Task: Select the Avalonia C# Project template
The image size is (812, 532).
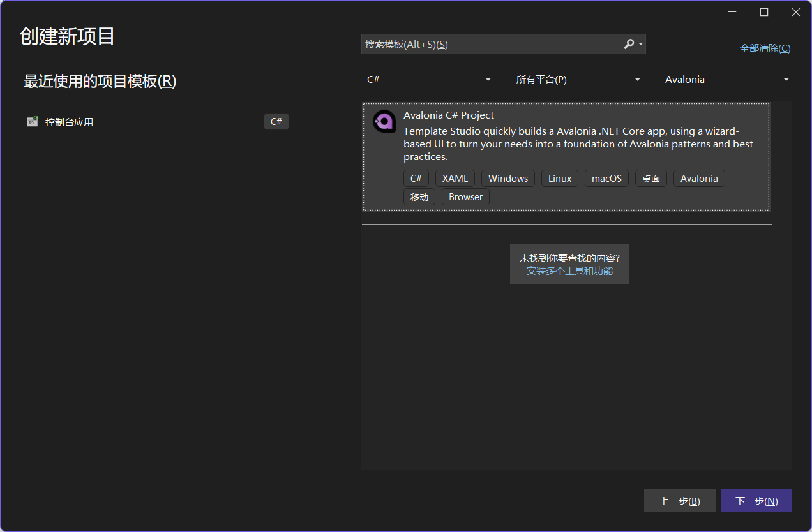Action: tap(566, 156)
